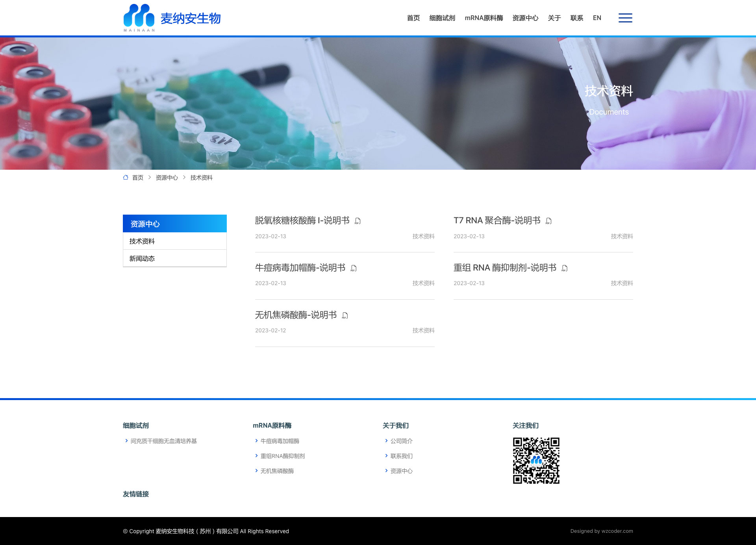Open the hamburger menu icon
756x545 pixels.
(625, 18)
